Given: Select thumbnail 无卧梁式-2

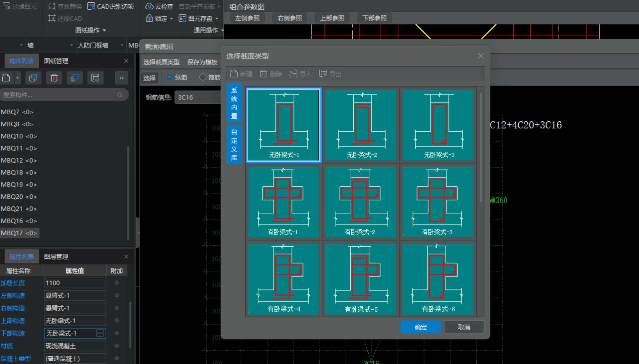Looking at the screenshot, I should 361,125.
